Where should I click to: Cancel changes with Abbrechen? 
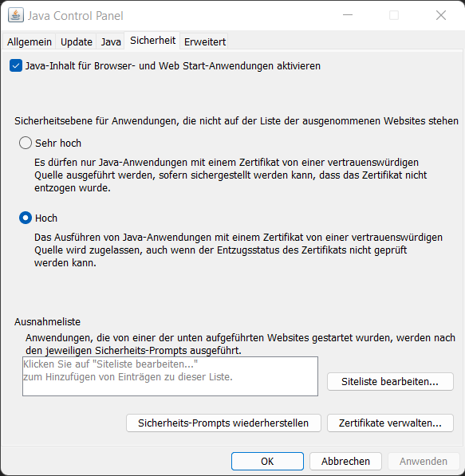click(x=345, y=461)
